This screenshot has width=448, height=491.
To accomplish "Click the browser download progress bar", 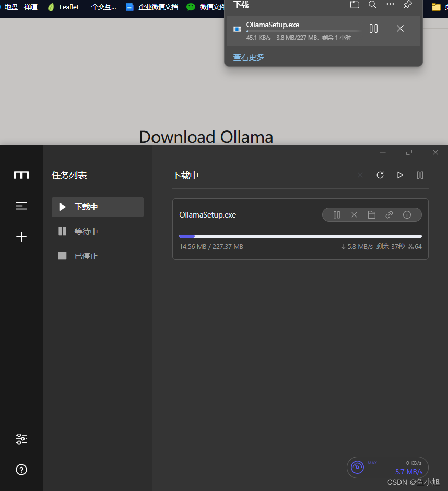I will tap(303, 31).
